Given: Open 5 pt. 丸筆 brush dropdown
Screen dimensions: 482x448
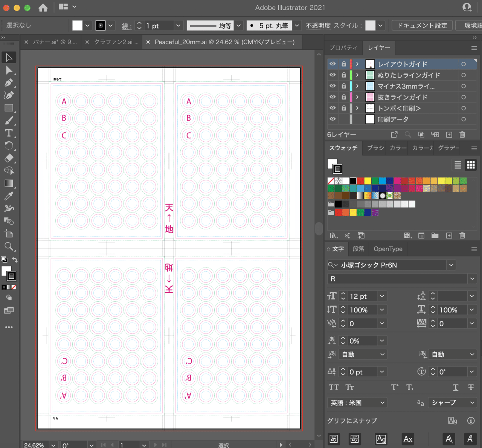Looking at the screenshot, I should click(x=297, y=26).
